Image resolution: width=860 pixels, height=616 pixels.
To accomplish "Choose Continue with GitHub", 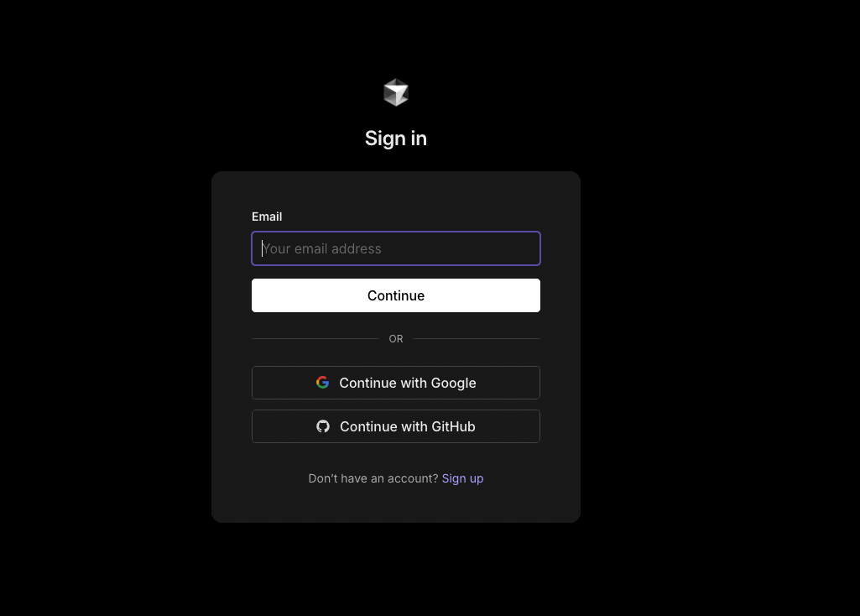I will tap(395, 426).
